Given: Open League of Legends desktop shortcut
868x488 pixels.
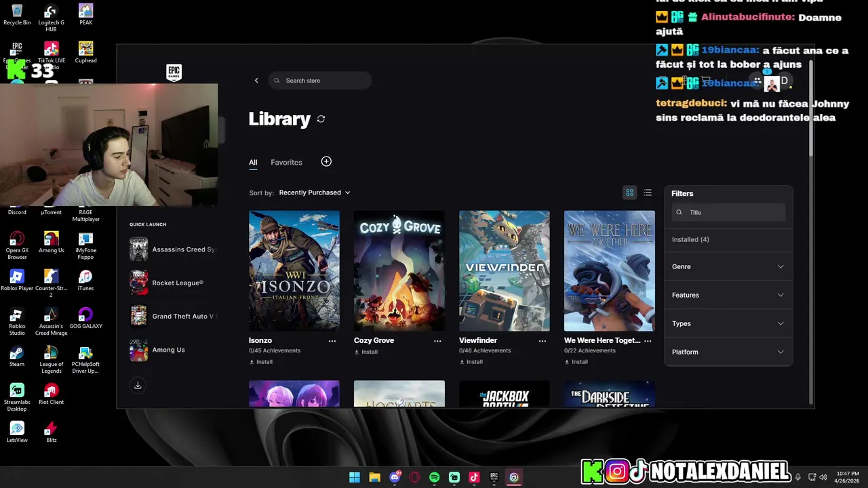Looking at the screenshot, I should click(51, 359).
